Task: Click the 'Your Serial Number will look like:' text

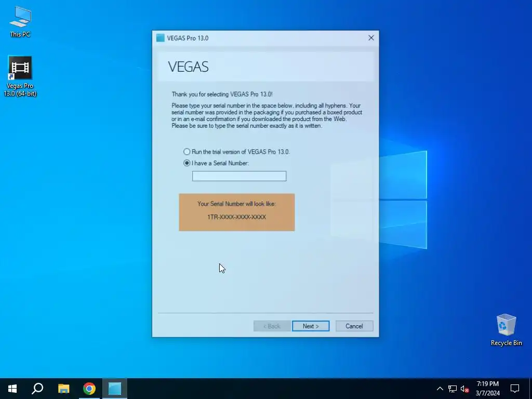Action: [236, 204]
